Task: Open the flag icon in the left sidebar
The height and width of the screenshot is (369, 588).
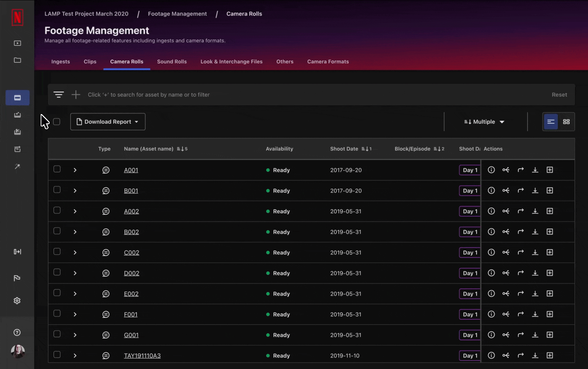Action: point(17,278)
